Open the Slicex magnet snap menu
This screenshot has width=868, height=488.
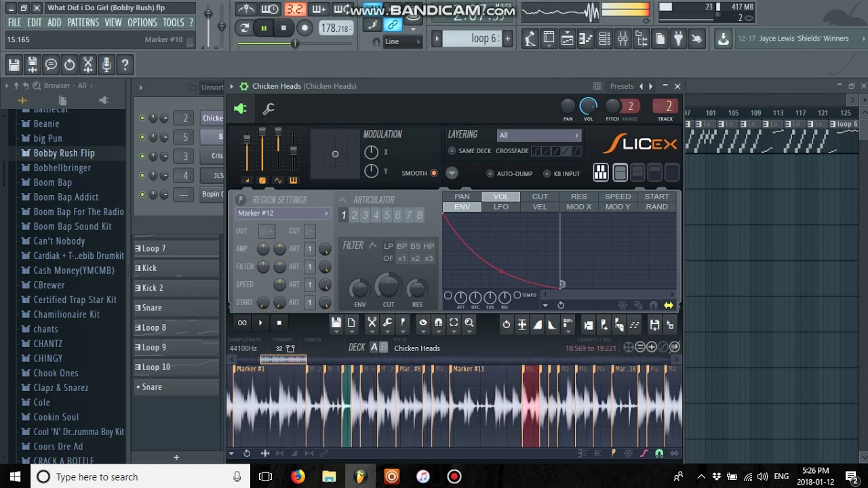[438, 323]
